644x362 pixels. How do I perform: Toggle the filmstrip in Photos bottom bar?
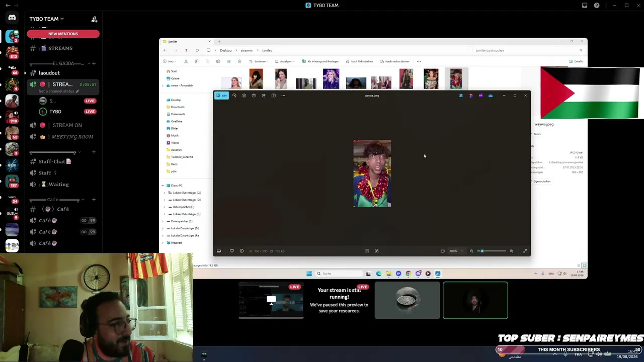point(219,251)
